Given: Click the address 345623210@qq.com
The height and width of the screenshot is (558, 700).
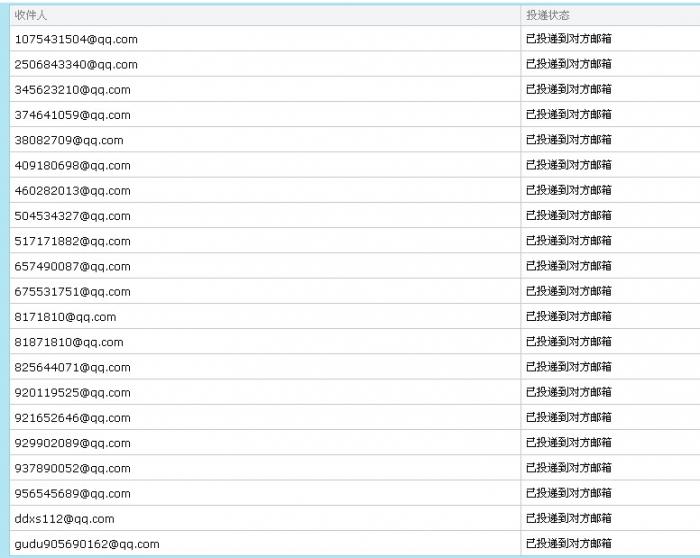Looking at the screenshot, I should (72, 90).
